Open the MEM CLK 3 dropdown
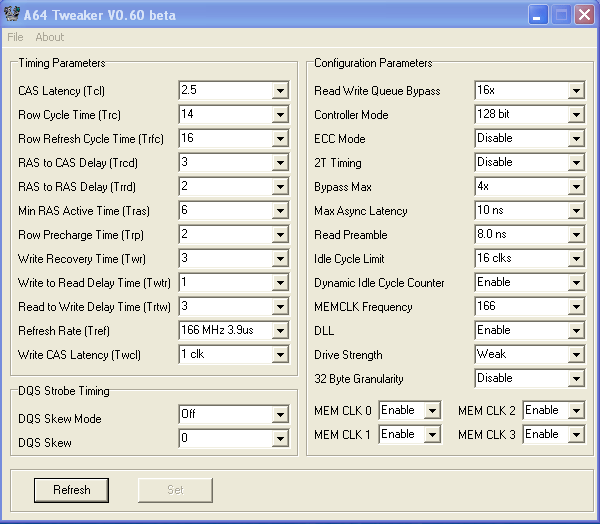Screen dimensions: 600x524 coord(575,434)
